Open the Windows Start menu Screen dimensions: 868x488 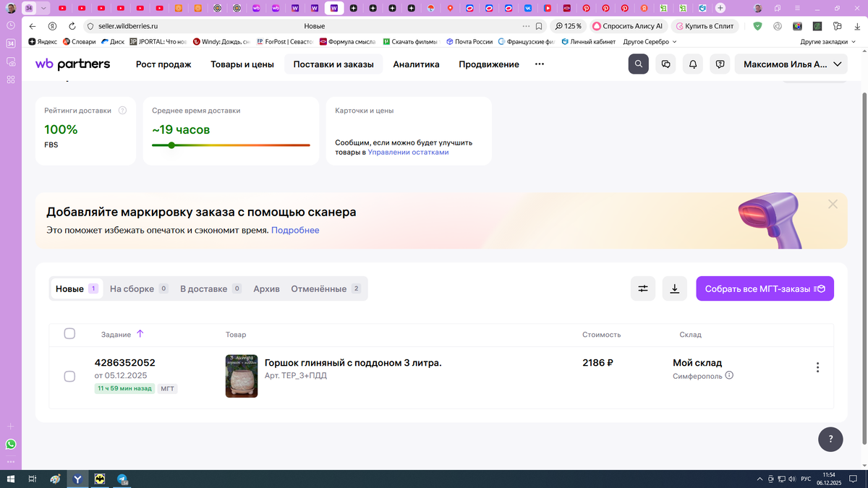point(11,479)
